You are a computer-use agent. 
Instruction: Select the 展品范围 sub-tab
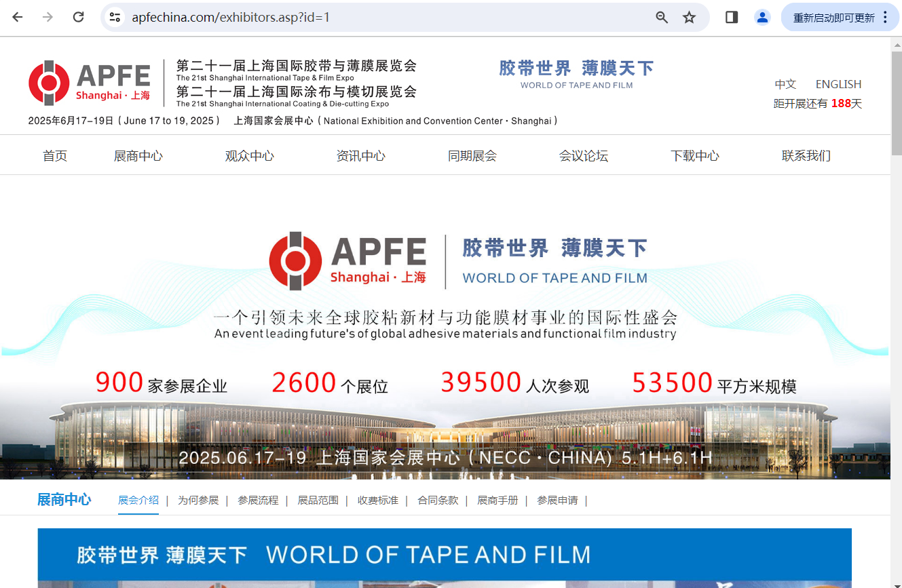[318, 501]
